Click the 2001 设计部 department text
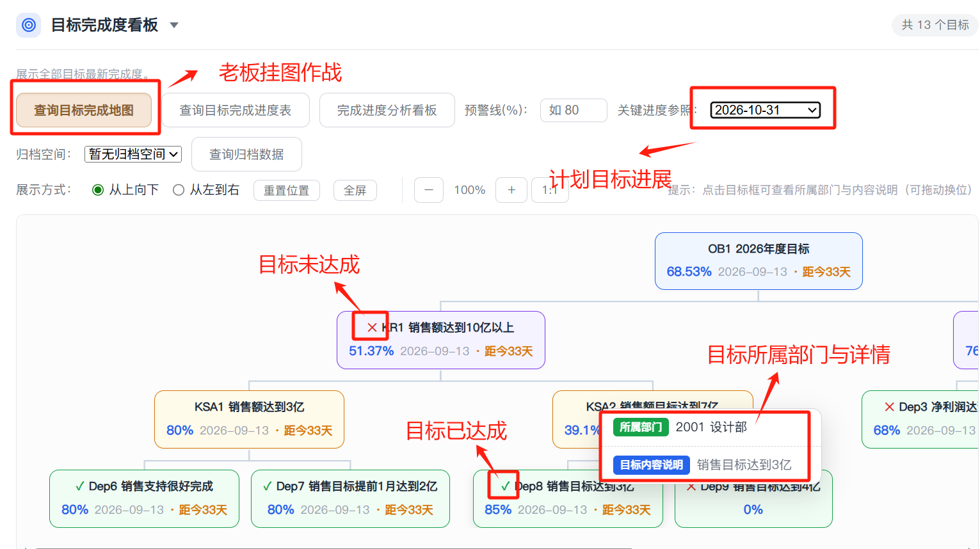 pyautogui.click(x=711, y=427)
